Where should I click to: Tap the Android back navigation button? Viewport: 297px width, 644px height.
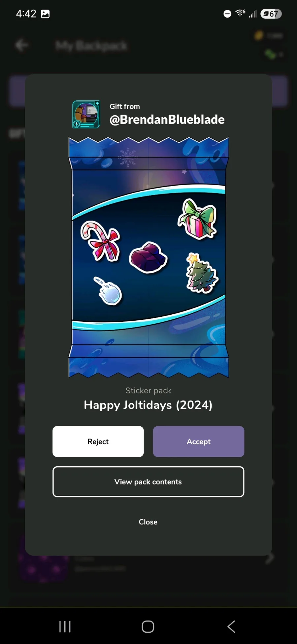[231, 626]
